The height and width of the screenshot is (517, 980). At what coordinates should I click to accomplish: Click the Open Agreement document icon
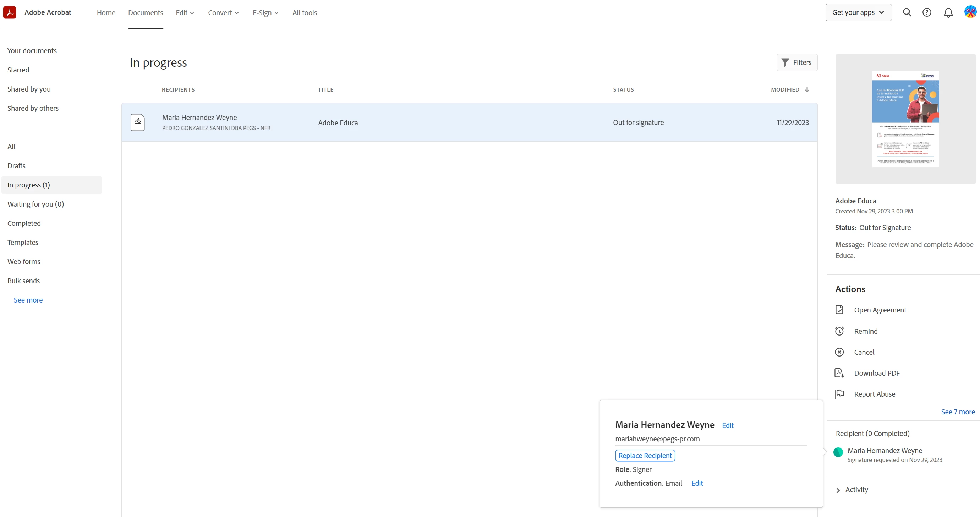[x=839, y=310]
